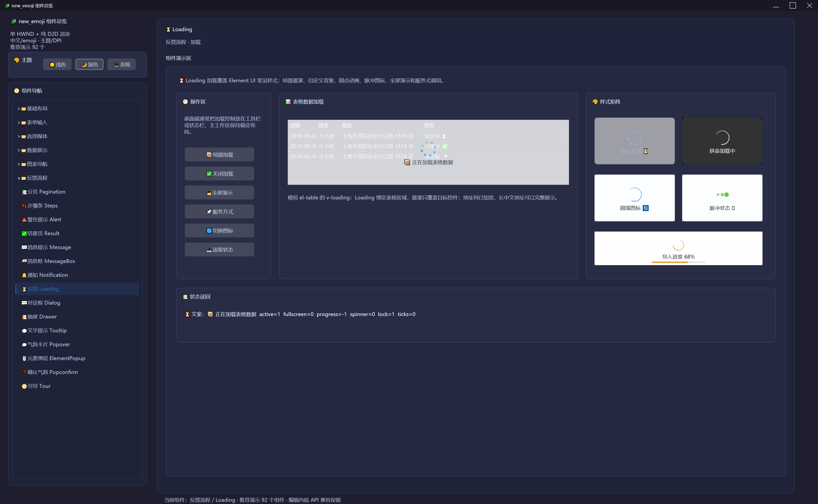Viewport: 818px width, 504px height.
Task: Click the pager icon of 分页 Pagination
Action: pyautogui.click(x=24, y=192)
